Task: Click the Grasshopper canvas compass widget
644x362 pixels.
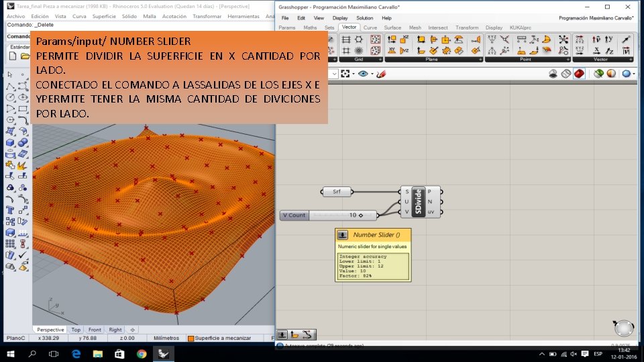Action: pos(623,328)
